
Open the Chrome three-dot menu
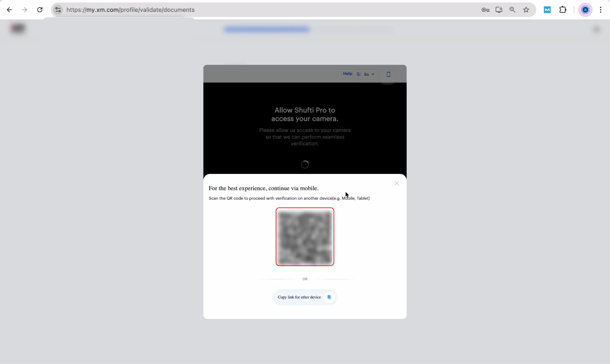click(x=601, y=10)
